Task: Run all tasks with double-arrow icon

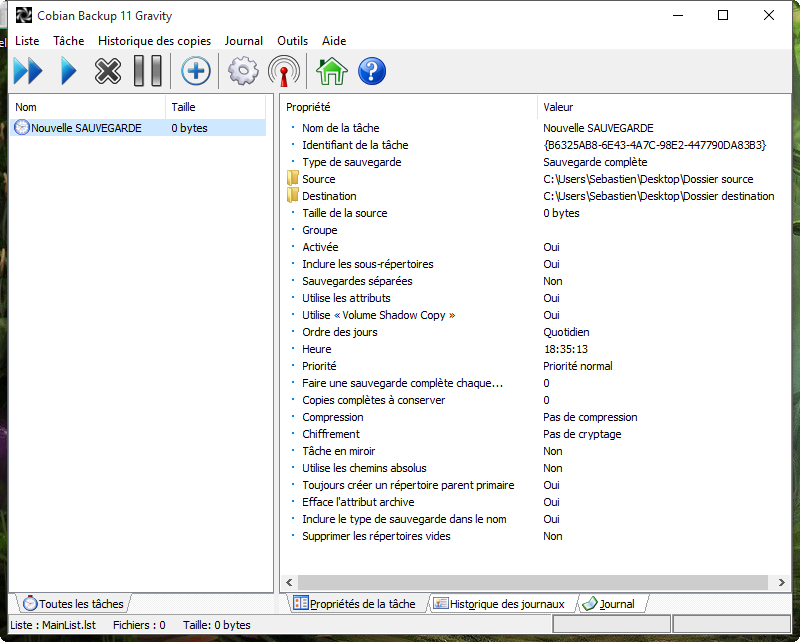Action: coord(28,71)
